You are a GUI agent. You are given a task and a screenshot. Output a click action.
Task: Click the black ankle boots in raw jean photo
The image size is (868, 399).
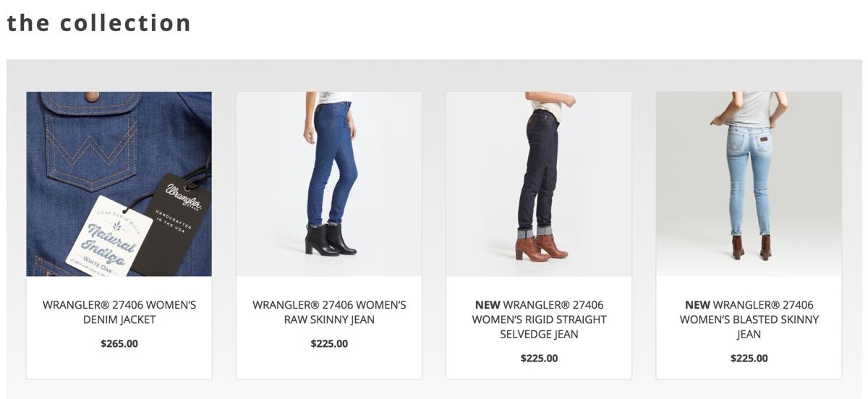click(x=331, y=239)
